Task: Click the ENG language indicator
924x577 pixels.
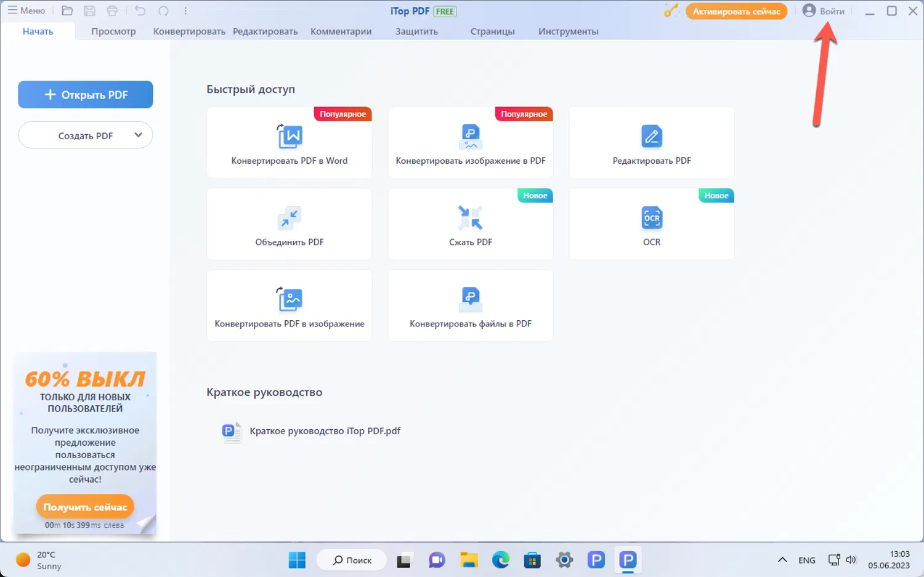Action: (x=807, y=560)
